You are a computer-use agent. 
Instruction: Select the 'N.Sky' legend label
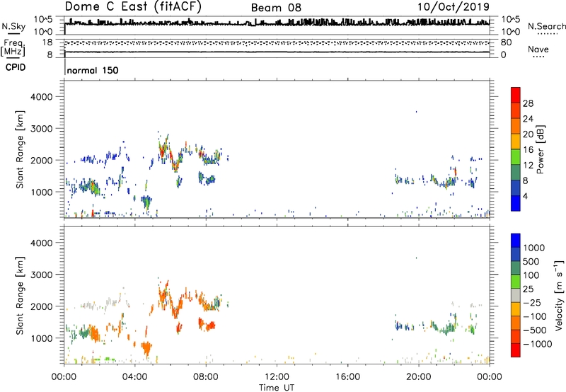tap(13, 26)
